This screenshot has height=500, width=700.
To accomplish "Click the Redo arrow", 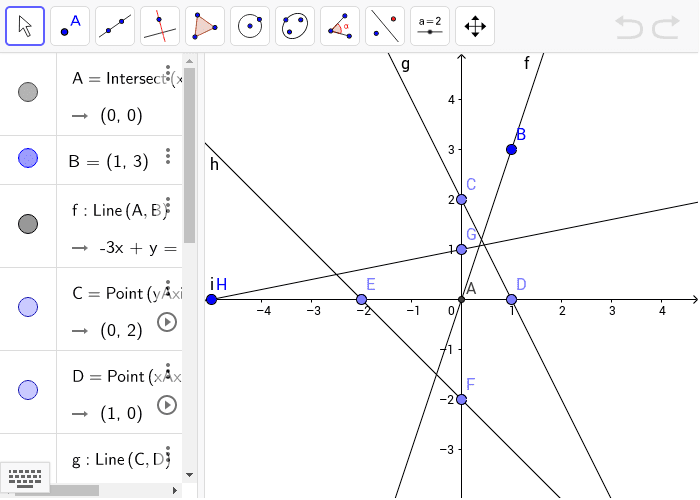I will (x=666, y=27).
